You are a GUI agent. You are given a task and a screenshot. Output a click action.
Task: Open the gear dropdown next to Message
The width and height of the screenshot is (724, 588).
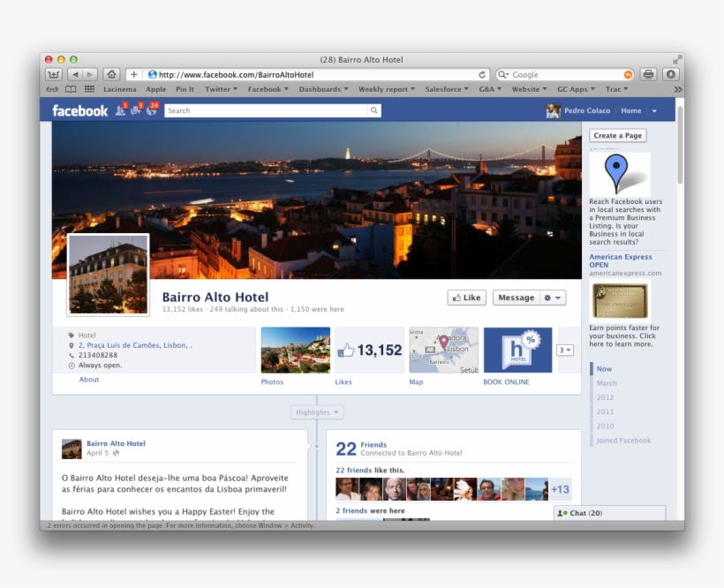(x=553, y=298)
